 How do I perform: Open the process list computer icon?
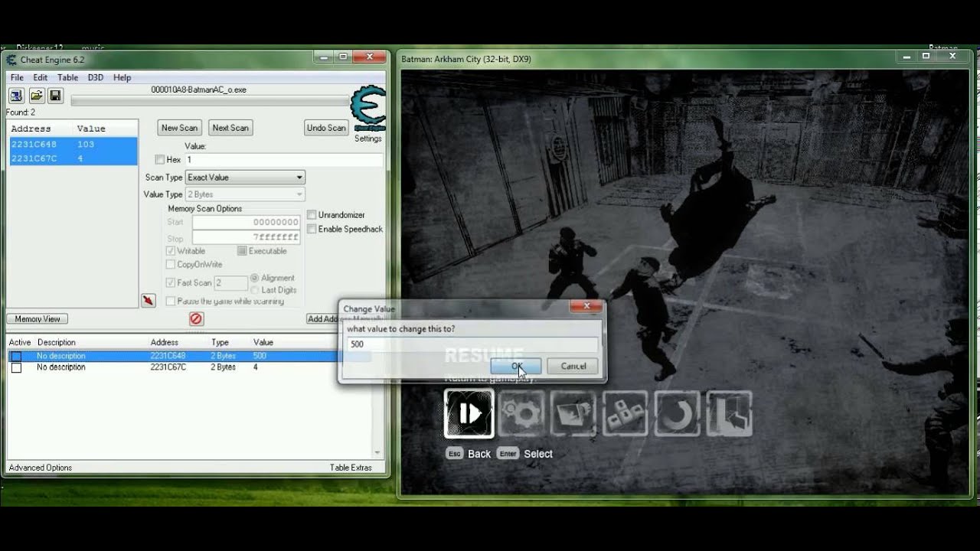[x=16, y=96]
